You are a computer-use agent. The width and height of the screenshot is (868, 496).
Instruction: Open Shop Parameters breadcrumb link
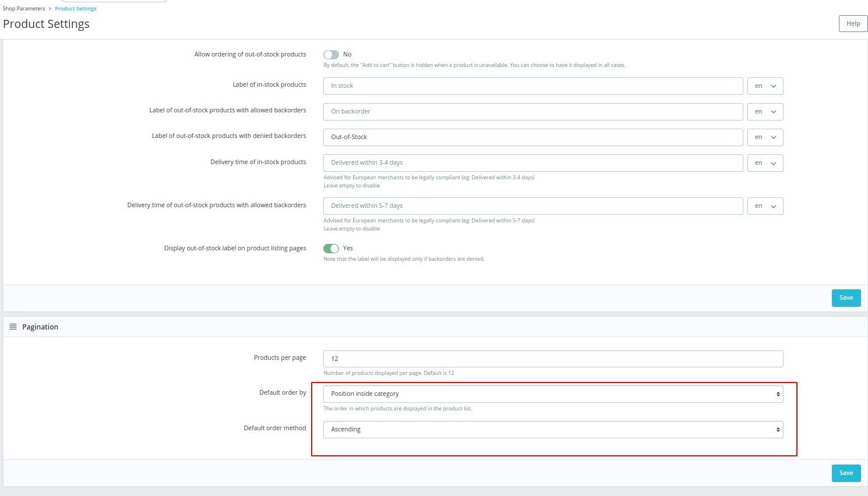pos(24,9)
